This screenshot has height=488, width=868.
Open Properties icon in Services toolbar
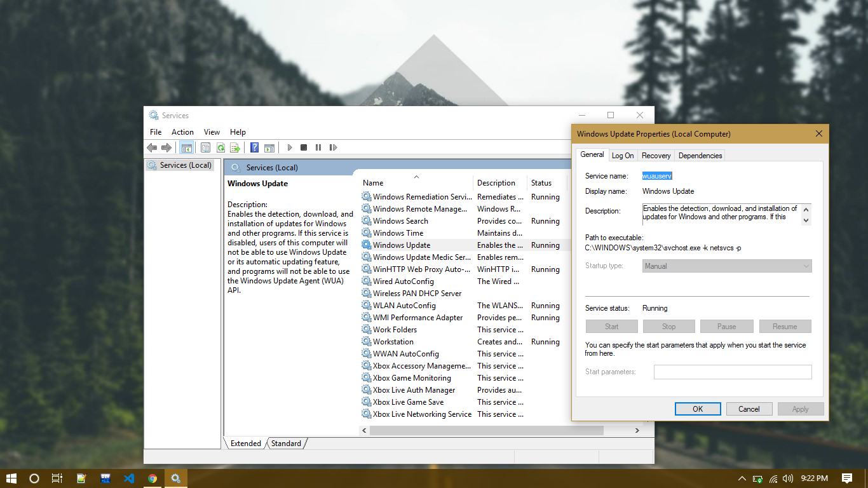205,147
